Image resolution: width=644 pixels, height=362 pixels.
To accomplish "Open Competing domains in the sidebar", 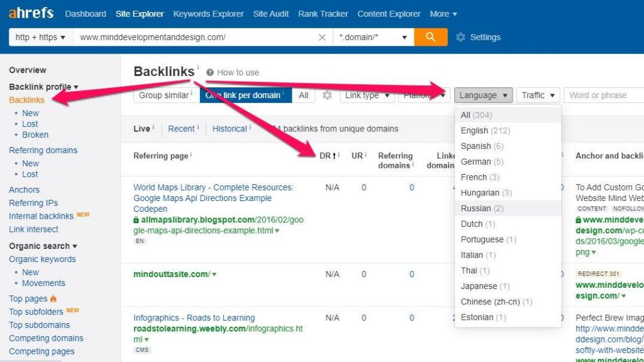I will [x=46, y=338].
